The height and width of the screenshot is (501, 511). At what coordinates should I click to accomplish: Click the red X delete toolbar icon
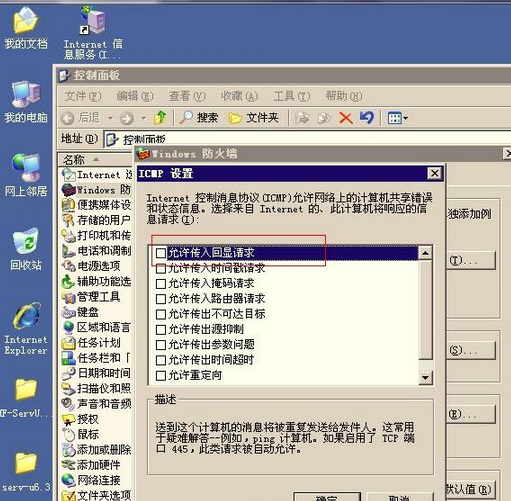pyautogui.click(x=346, y=118)
